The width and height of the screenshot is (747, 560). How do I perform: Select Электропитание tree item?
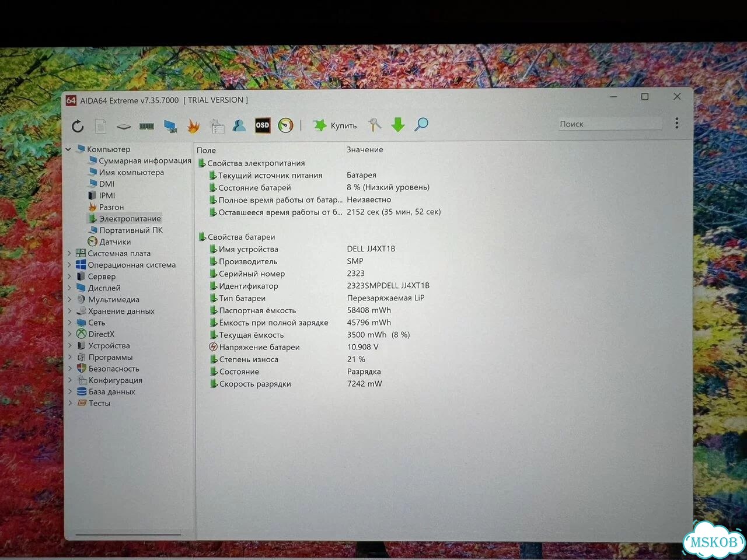click(124, 219)
